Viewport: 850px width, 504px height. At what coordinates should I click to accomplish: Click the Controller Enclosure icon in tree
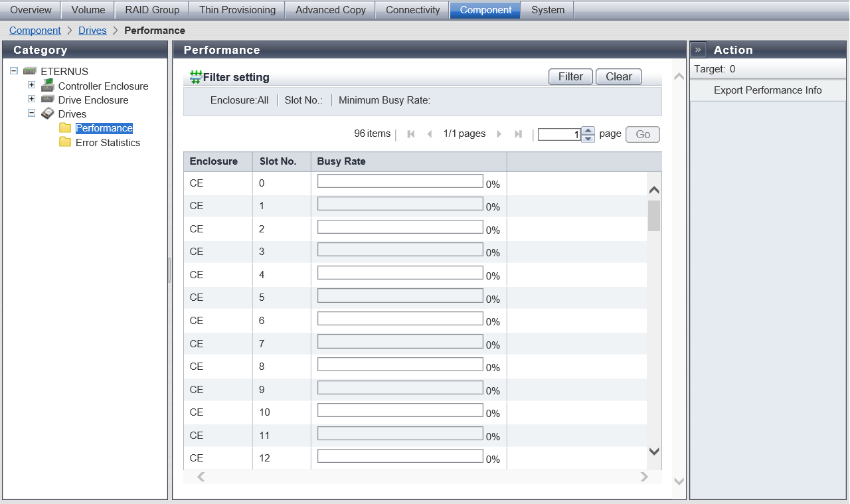pyautogui.click(x=47, y=86)
